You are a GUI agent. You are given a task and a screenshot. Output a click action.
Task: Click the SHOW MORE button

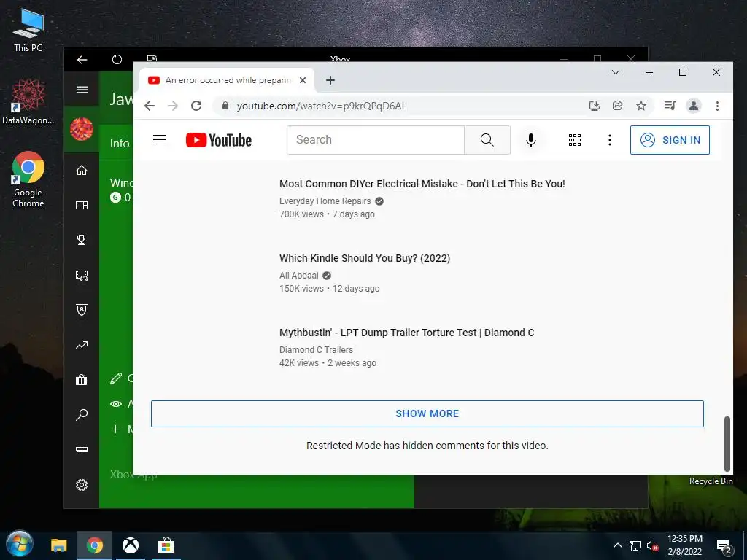tap(427, 413)
